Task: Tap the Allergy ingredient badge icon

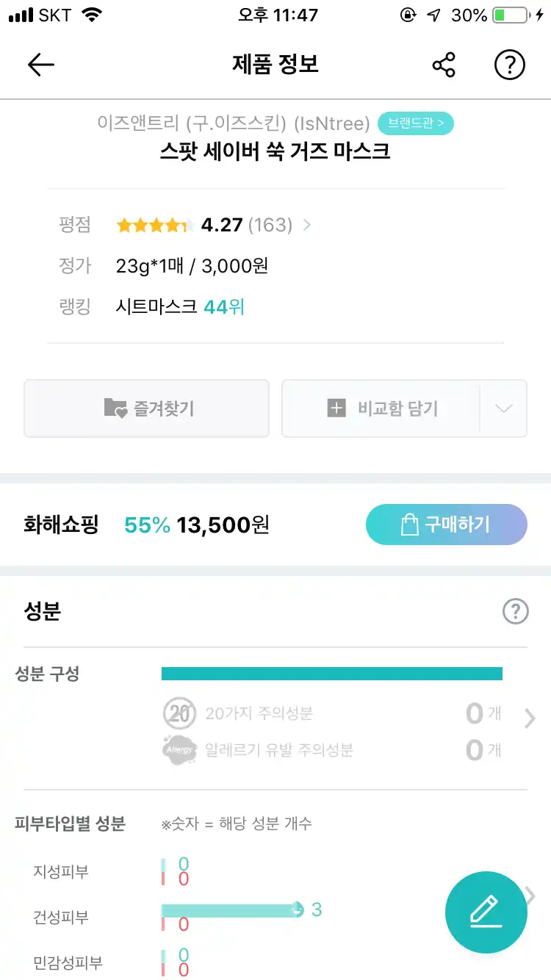Action: (x=179, y=750)
